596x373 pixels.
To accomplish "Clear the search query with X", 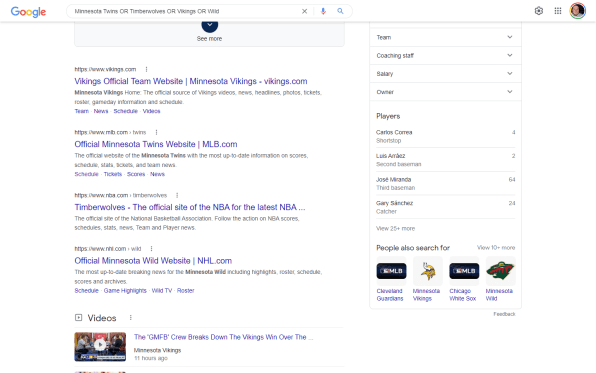I will point(304,11).
